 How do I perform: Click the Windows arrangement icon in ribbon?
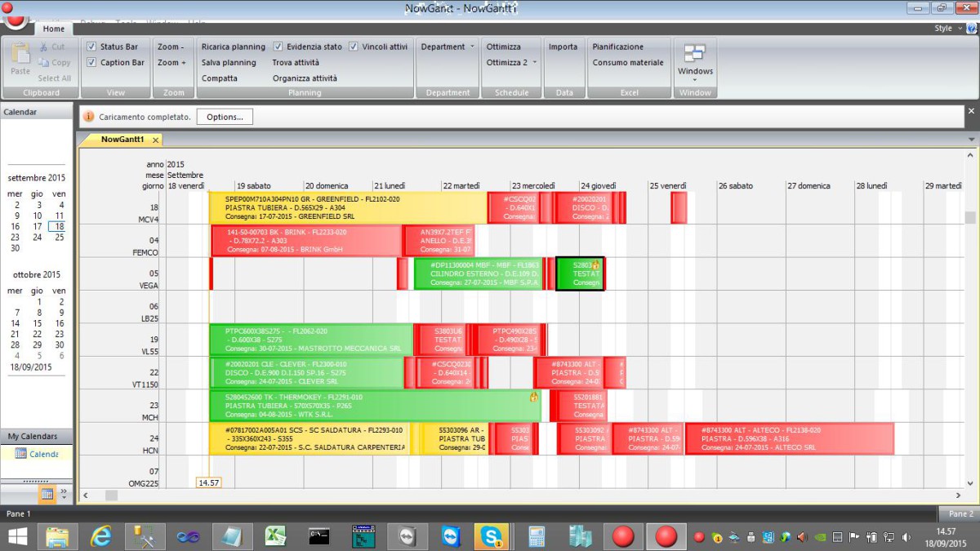[x=695, y=53]
